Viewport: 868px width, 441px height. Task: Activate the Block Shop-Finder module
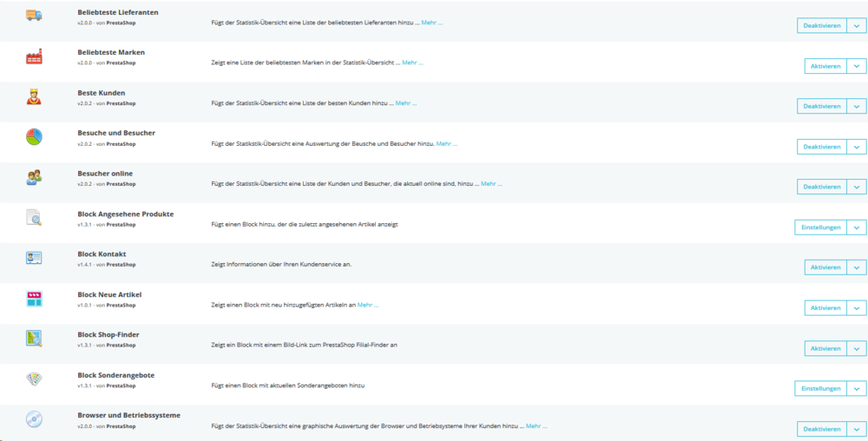pos(825,349)
